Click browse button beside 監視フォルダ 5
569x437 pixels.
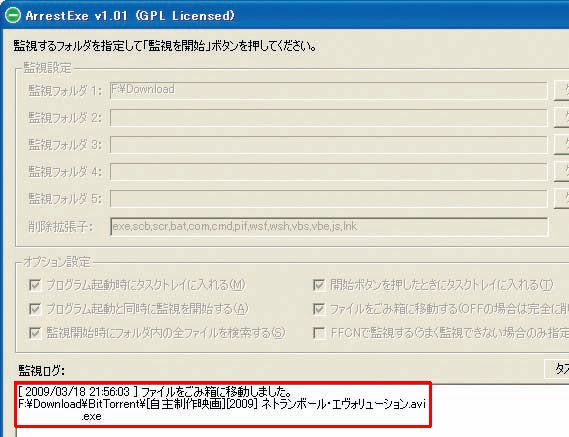pos(562,199)
